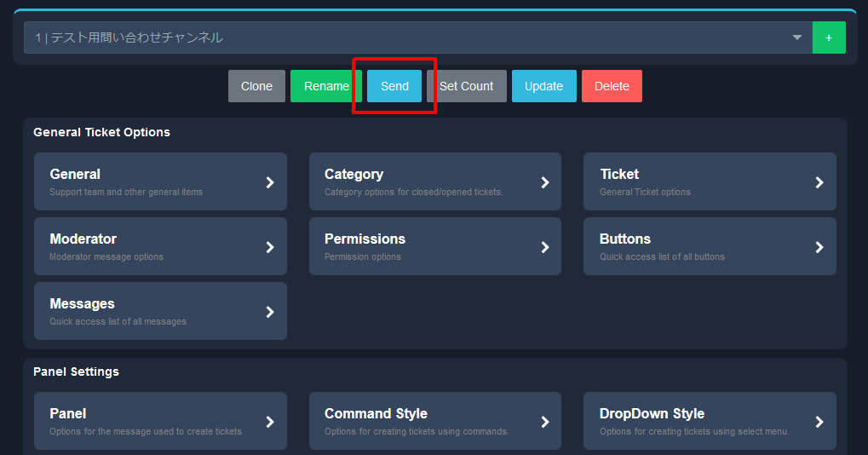Viewport: 868px width, 455px height.
Task: Click the Clone button
Action: (256, 86)
